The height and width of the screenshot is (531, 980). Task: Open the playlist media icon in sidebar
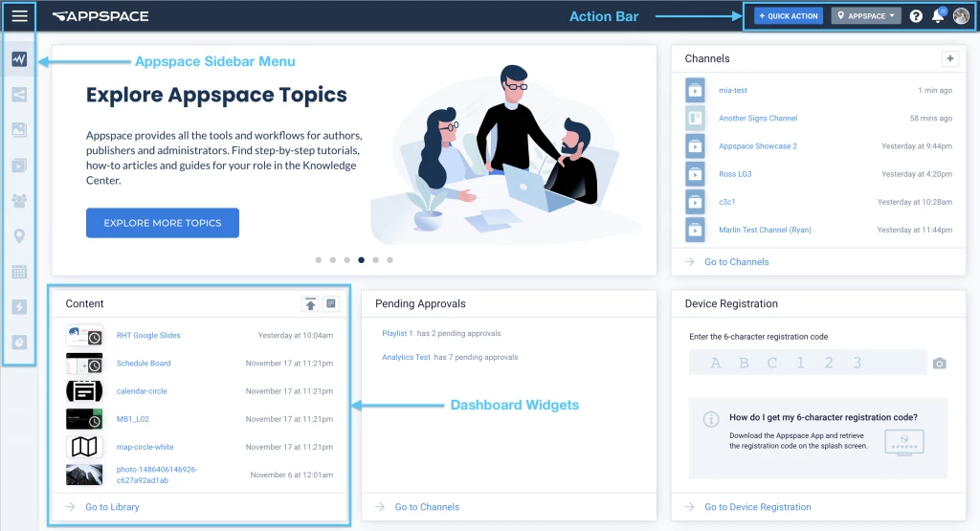(19, 166)
